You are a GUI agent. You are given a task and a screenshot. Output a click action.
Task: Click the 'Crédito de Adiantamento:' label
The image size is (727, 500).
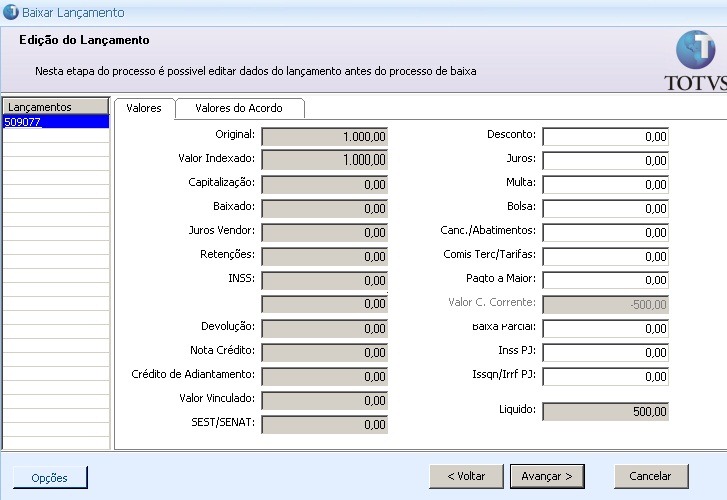[x=193, y=374]
